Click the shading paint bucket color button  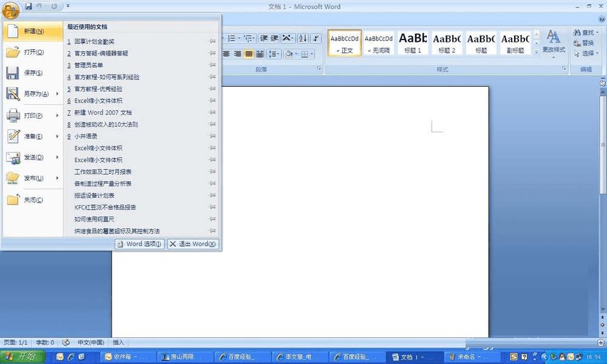(x=288, y=54)
